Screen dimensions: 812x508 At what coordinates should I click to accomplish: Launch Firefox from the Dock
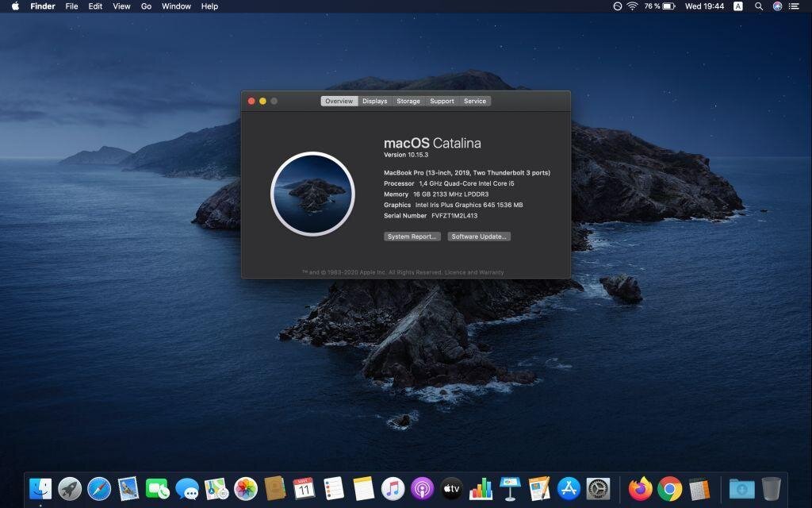pos(641,489)
